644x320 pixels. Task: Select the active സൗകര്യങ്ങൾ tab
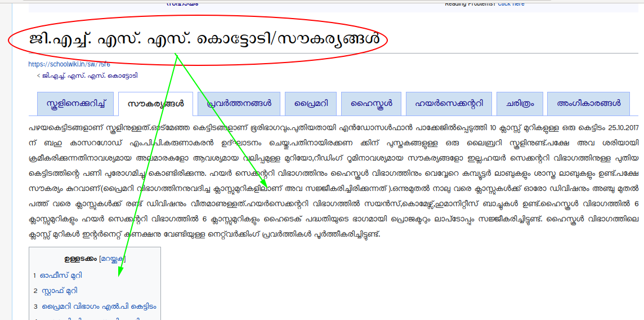pyautogui.click(x=155, y=104)
